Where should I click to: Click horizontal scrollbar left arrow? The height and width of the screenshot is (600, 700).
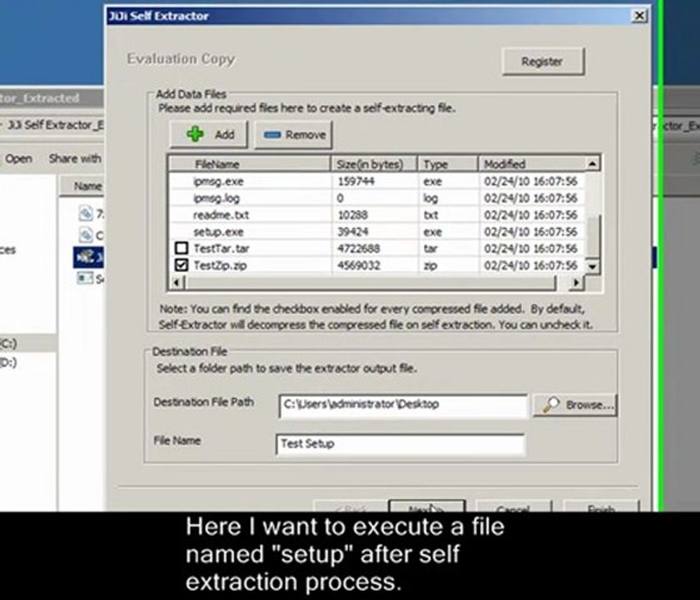click(x=177, y=282)
